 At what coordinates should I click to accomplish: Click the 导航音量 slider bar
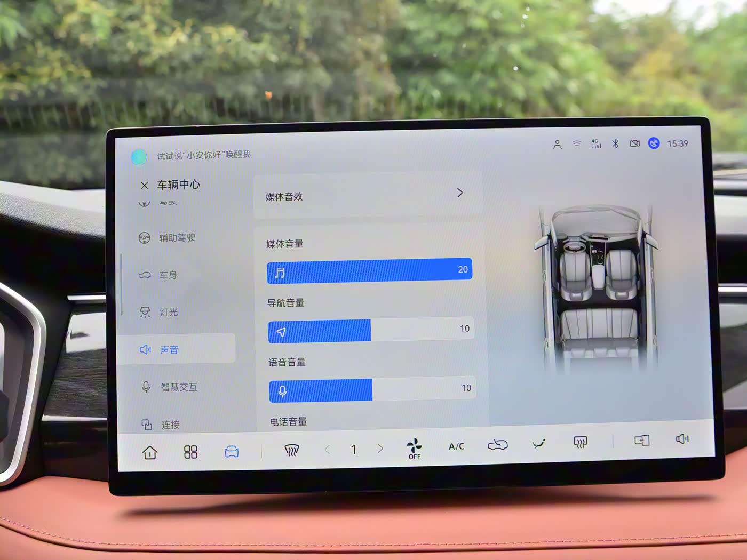coord(370,331)
